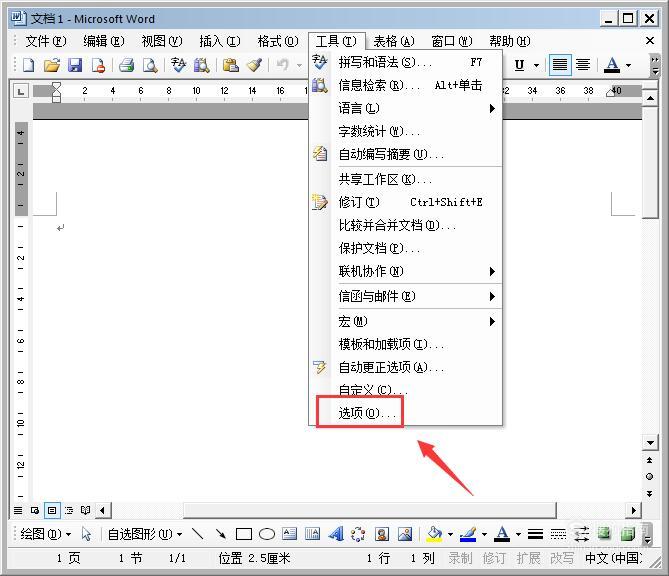This screenshot has height=576, width=669.
Task: Choose 自动编写摘要(U) menu entry
Action: 405,154
